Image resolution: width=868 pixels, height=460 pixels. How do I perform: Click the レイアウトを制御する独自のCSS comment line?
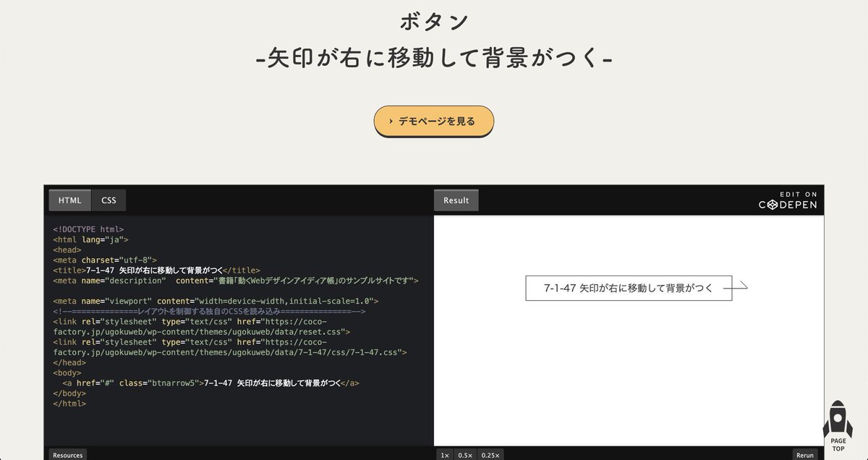click(x=209, y=311)
